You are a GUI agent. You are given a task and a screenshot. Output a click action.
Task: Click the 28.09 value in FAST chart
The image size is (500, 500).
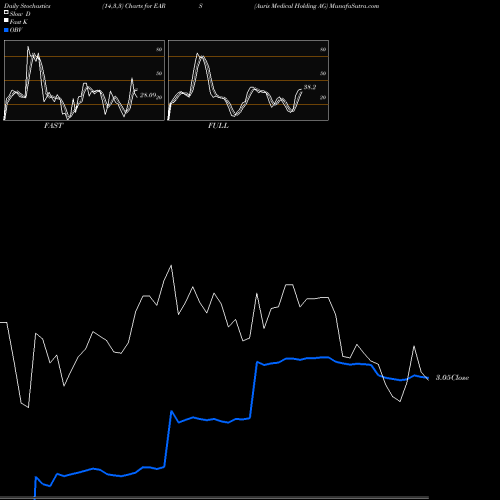148,95
